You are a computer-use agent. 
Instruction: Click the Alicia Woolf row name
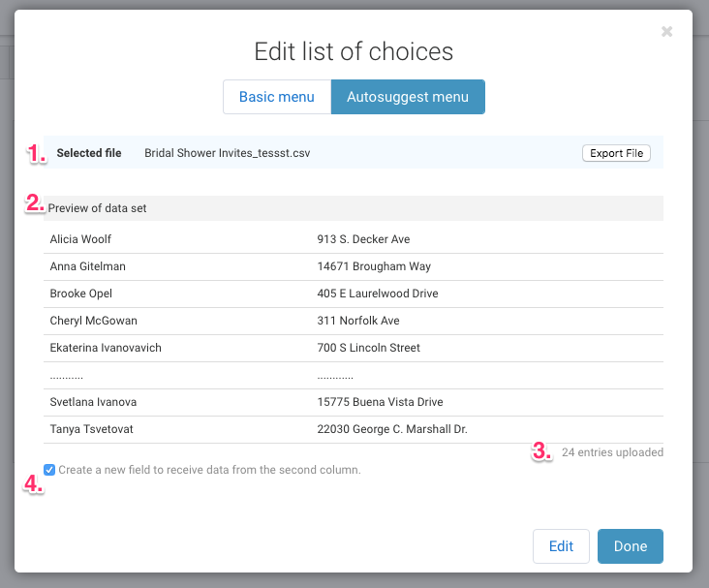click(x=80, y=239)
